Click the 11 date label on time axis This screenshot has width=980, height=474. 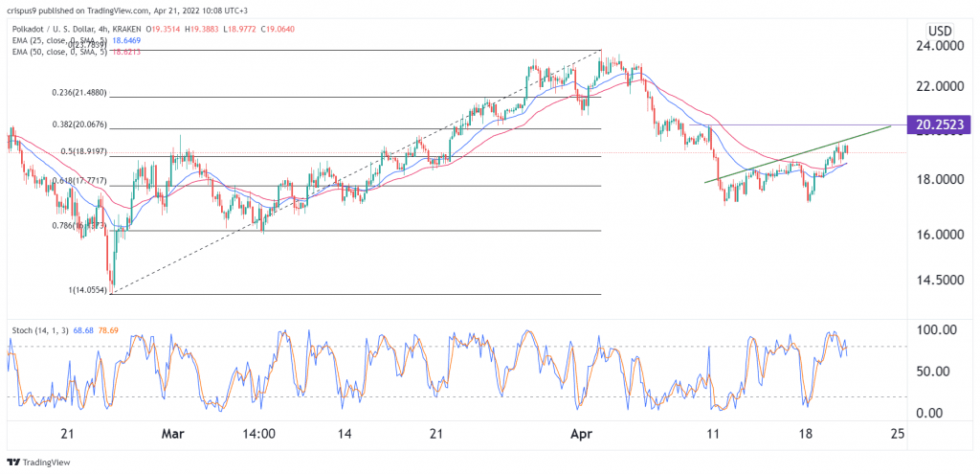coord(711,432)
